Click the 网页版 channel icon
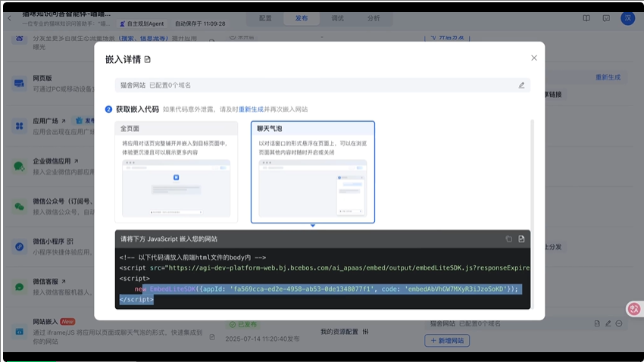The width and height of the screenshot is (644, 362). 19,83
